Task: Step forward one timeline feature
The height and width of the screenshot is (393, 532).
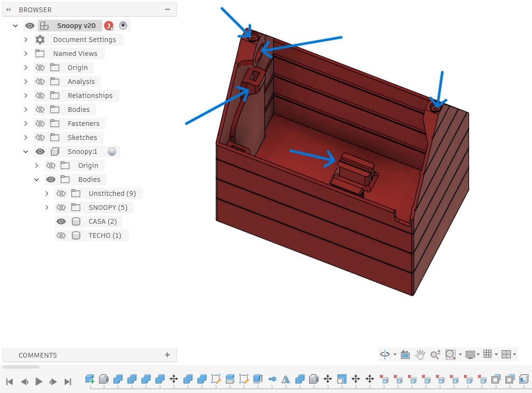Action: (x=53, y=382)
